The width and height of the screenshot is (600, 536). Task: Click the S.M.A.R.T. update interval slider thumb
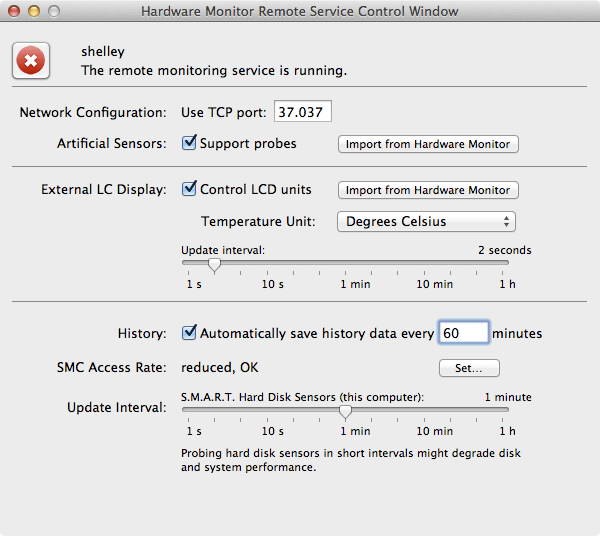(345, 411)
